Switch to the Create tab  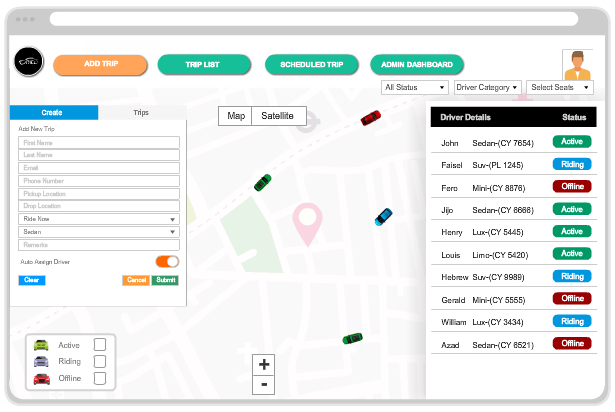[x=54, y=113]
